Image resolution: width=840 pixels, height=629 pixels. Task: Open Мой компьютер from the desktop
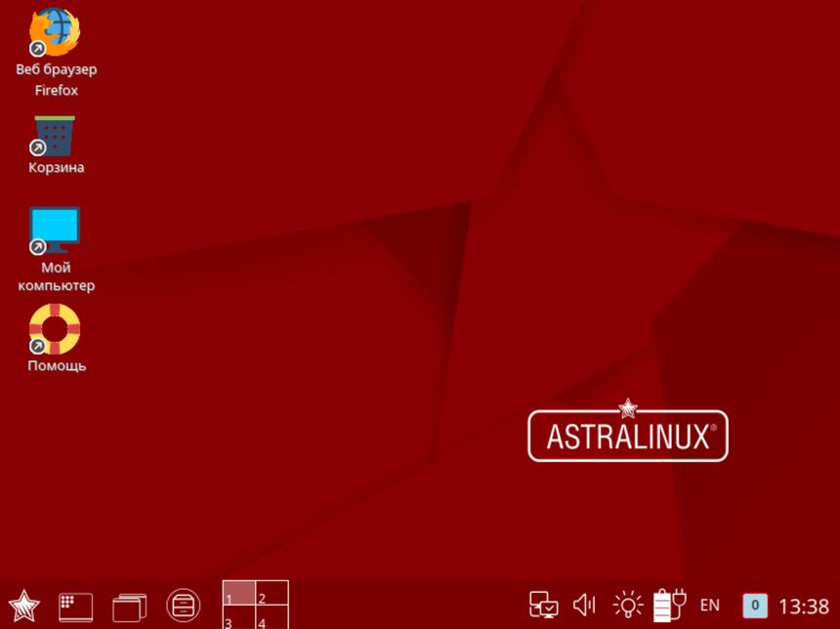click(54, 230)
